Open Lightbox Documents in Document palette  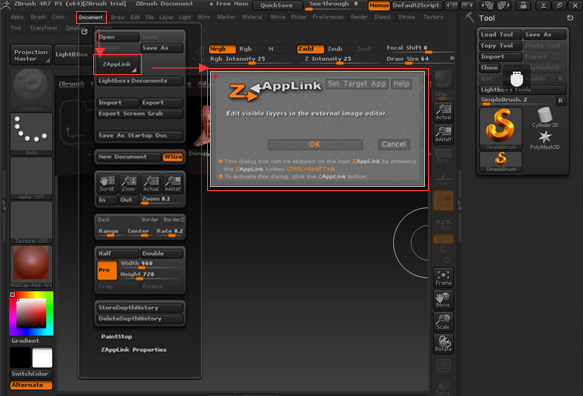(140, 81)
